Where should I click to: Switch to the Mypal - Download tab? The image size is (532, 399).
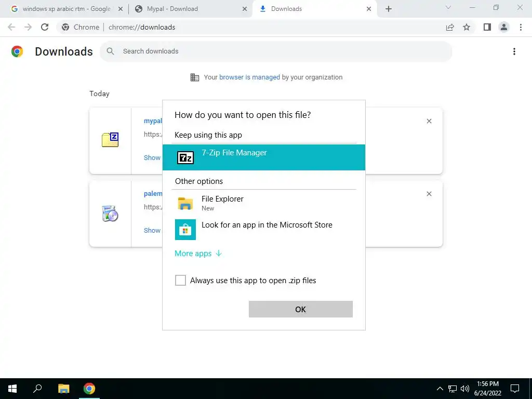point(172,9)
